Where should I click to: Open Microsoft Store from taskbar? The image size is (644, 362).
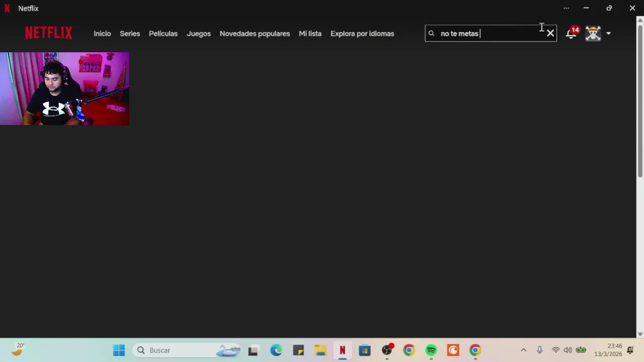coord(365,350)
